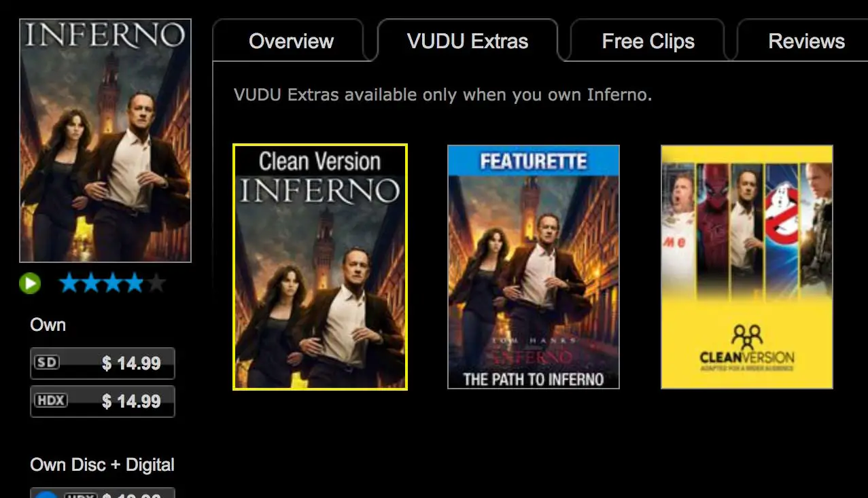Rate Inferno four stars

click(x=134, y=283)
